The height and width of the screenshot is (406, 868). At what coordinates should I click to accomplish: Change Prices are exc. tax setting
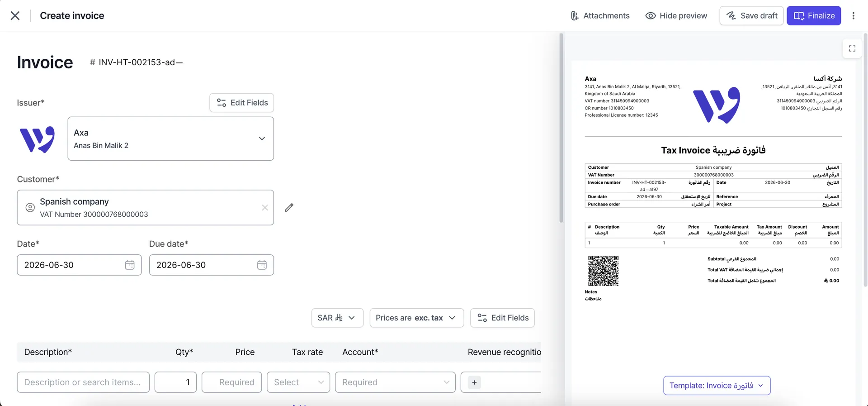[x=417, y=318]
